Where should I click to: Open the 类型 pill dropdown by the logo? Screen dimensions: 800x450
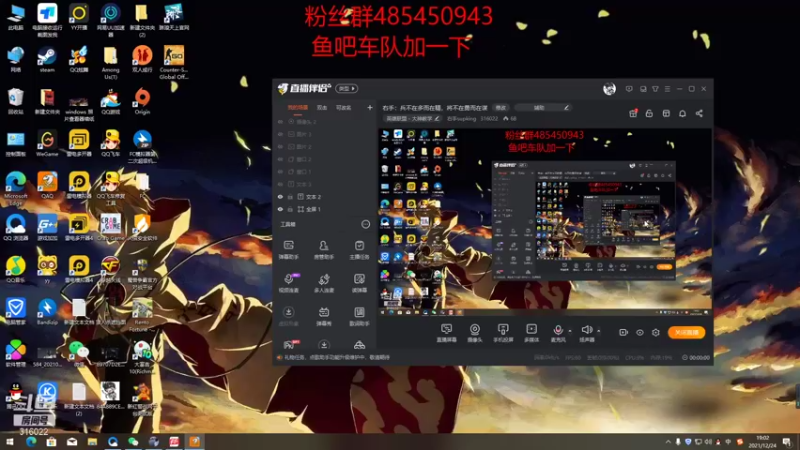pyautogui.click(x=346, y=89)
